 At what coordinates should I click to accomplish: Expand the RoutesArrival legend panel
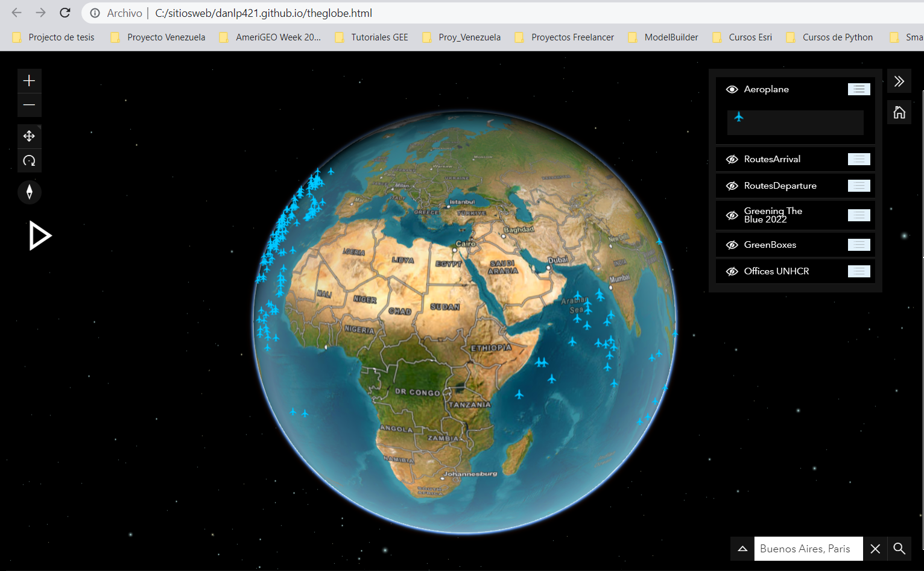[x=859, y=159]
